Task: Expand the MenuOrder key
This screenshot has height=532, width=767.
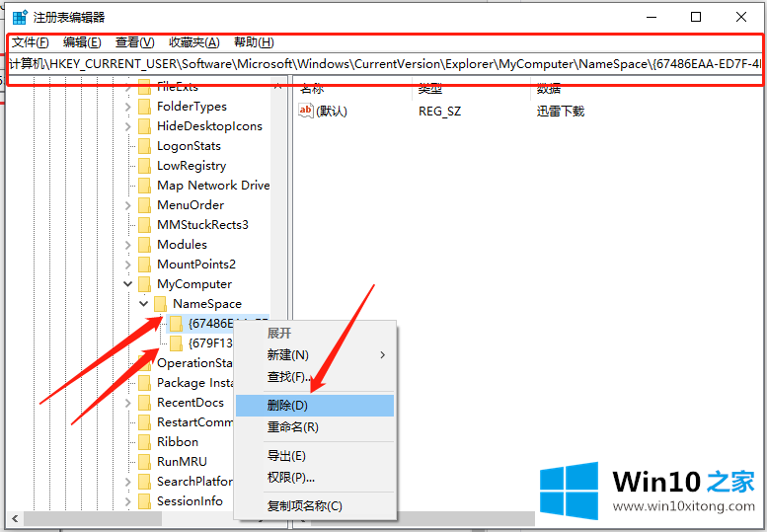Action: pyautogui.click(x=128, y=205)
